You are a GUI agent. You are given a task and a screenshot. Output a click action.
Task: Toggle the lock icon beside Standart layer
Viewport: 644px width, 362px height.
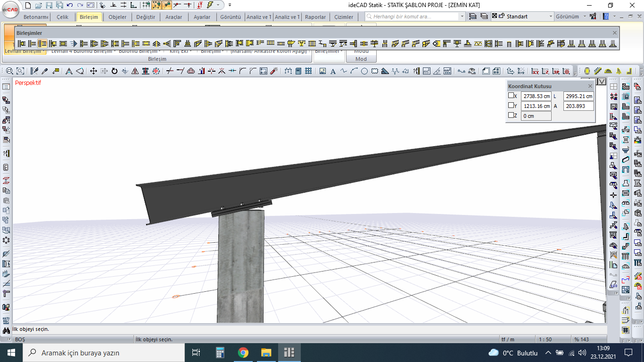[x=501, y=16]
